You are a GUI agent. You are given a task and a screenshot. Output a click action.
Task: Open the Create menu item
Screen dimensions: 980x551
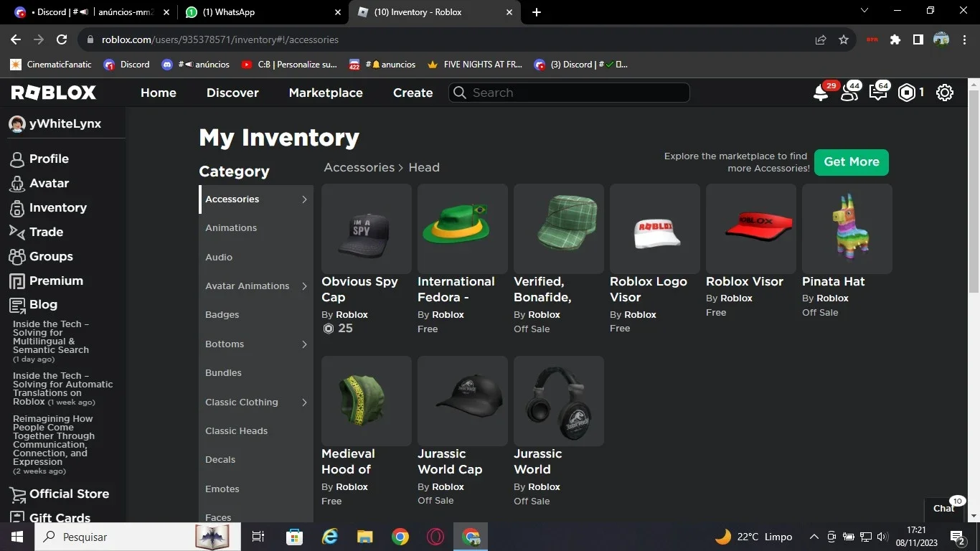tap(413, 93)
